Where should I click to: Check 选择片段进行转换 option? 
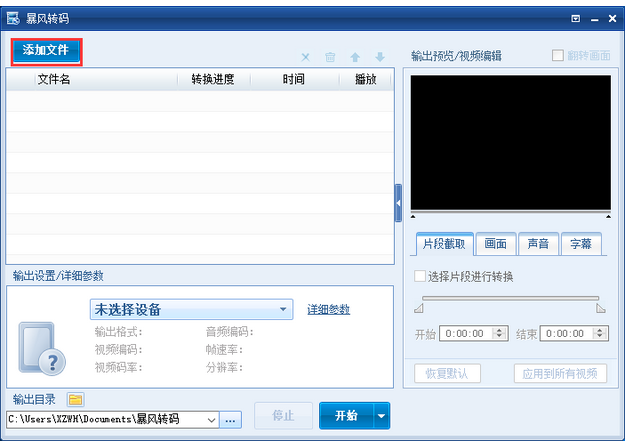(420, 276)
